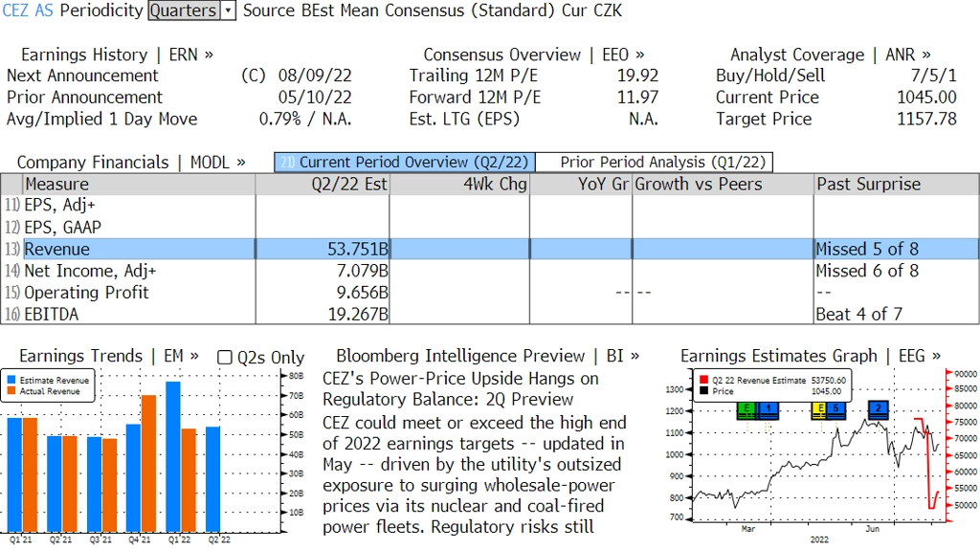Open Earnings History ERN link
This screenshot has height=549, width=980.
(x=117, y=55)
